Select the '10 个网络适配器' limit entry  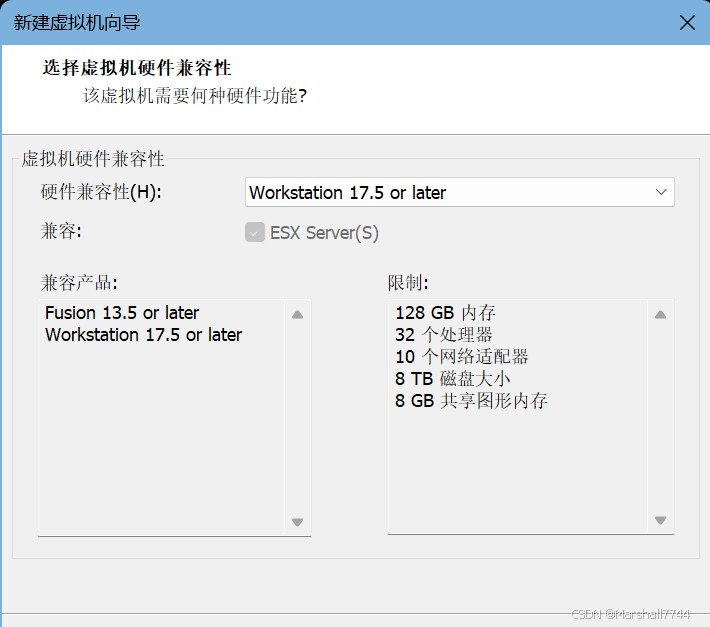pyautogui.click(x=462, y=357)
